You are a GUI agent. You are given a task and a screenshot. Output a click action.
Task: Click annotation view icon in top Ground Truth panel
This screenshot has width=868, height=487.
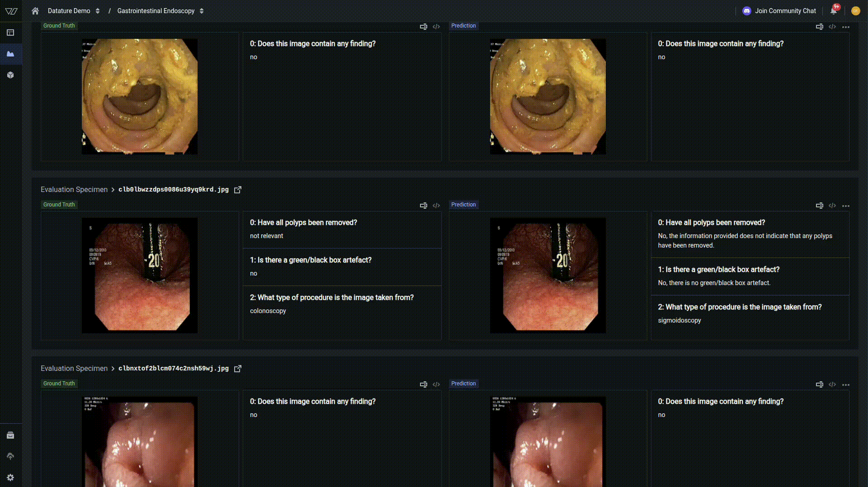(424, 27)
